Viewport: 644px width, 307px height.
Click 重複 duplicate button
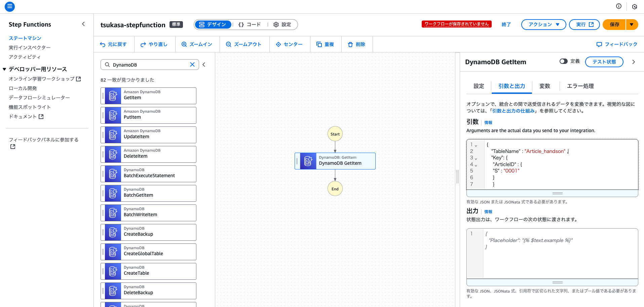coord(325,44)
